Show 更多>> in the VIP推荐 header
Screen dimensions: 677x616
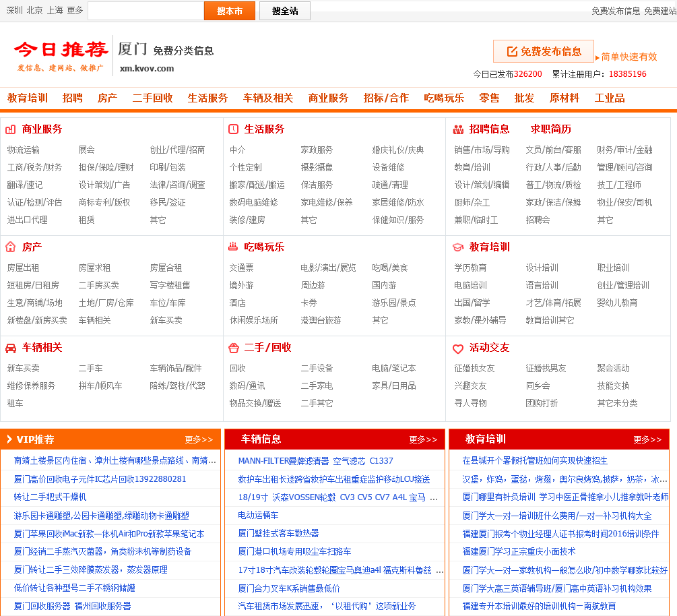(x=199, y=439)
